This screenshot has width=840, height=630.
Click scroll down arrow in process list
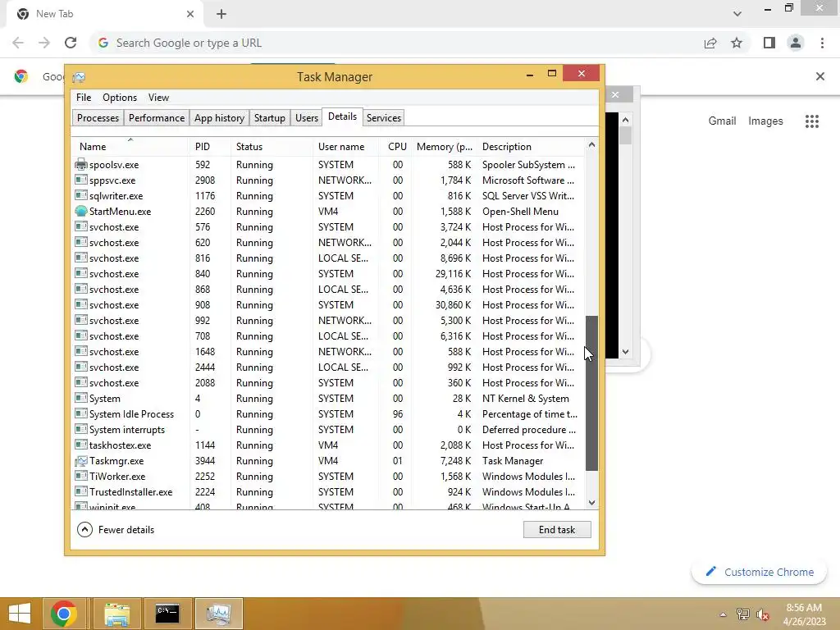[591, 503]
